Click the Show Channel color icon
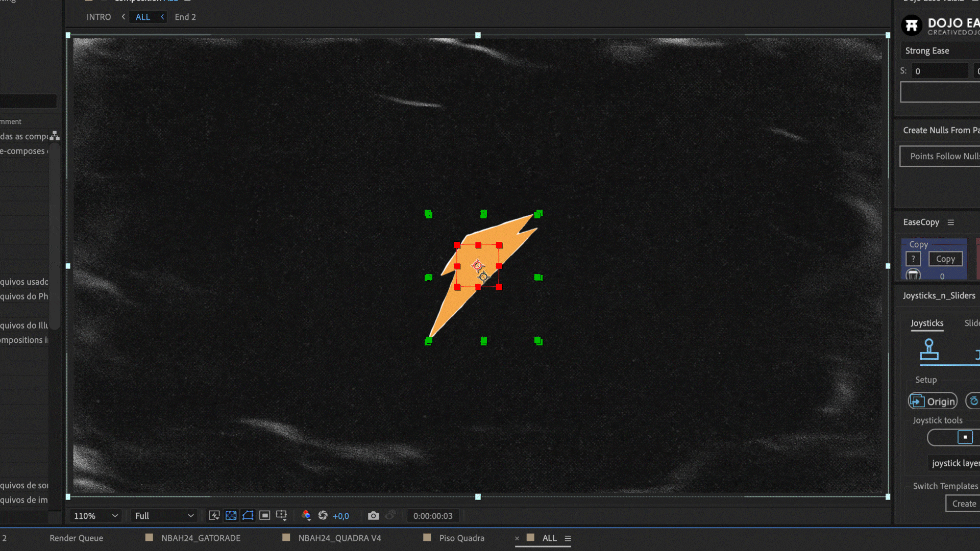The height and width of the screenshot is (551, 980). tap(306, 516)
